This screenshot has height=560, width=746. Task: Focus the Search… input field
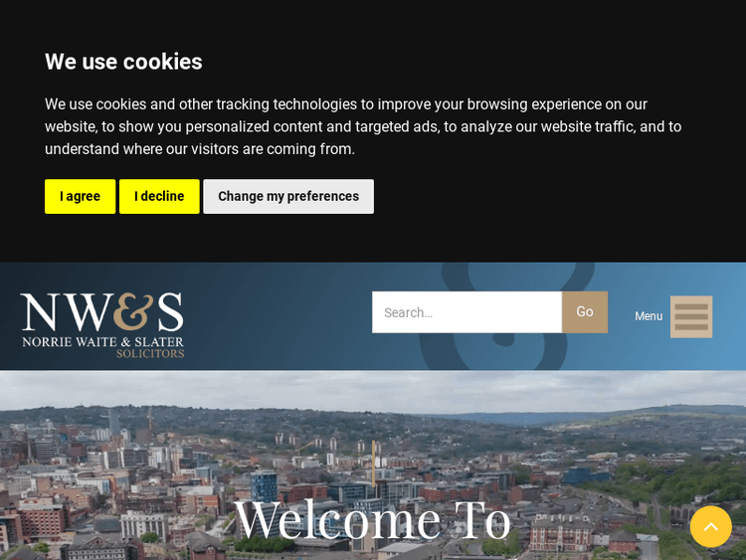pos(466,312)
